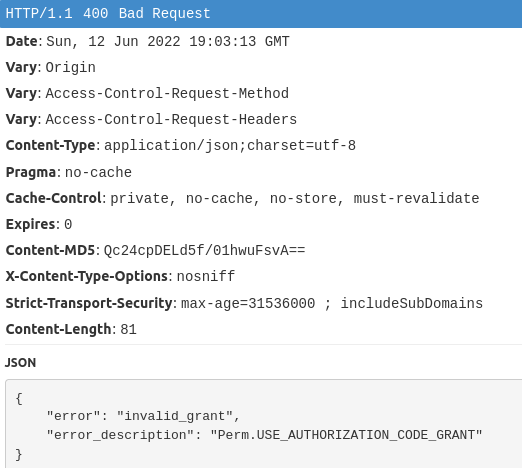Click the Access-Control-Request-Method value
The width and height of the screenshot is (522, 468).
pos(167,93)
